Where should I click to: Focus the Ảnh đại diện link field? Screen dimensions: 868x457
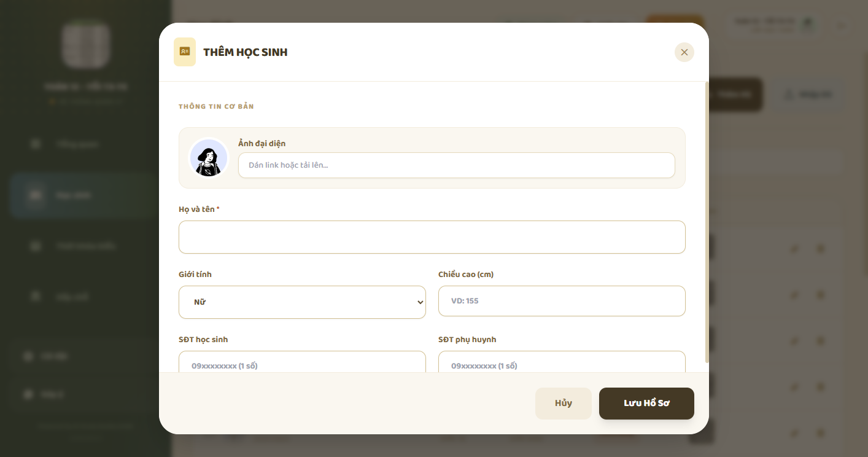pos(456,165)
